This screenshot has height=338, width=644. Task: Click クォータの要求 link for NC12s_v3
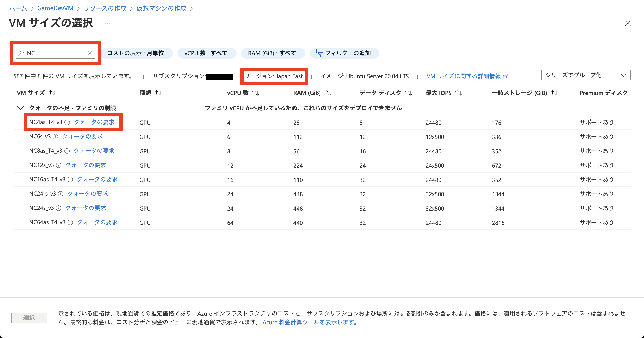(85, 165)
